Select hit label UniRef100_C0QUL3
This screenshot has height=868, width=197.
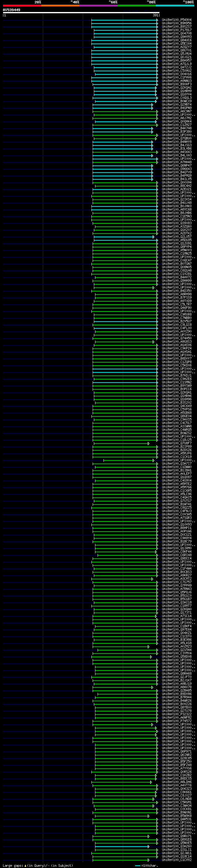pos(177,98)
